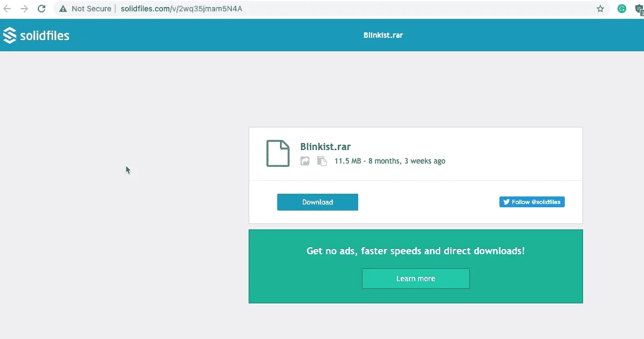Screen dimensions: 644x339
Task: Click the Blinkist.rar title in the header
Action: pyautogui.click(x=383, y=35)
